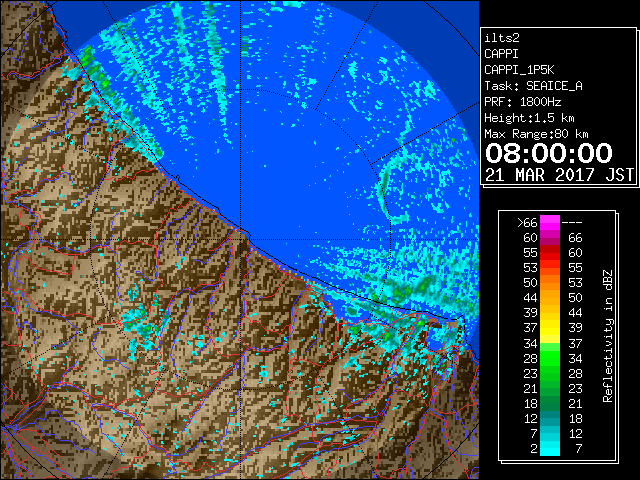Click the 'CAPPI_1P5K' label

pyautogui.click(x=519, y=70)
